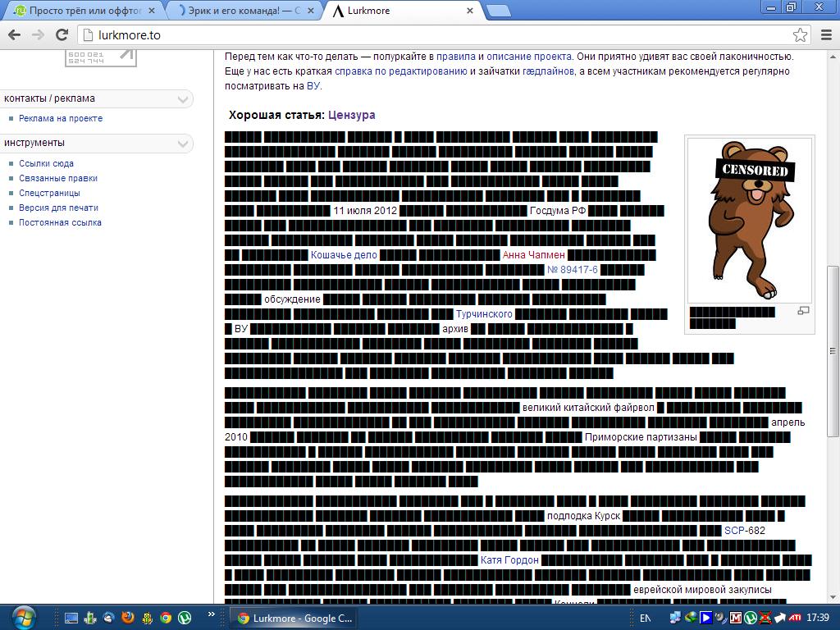Collapse the инструменты section
Image resolution: width=840 pixels, height=630 pixels.
coord(183,144)
